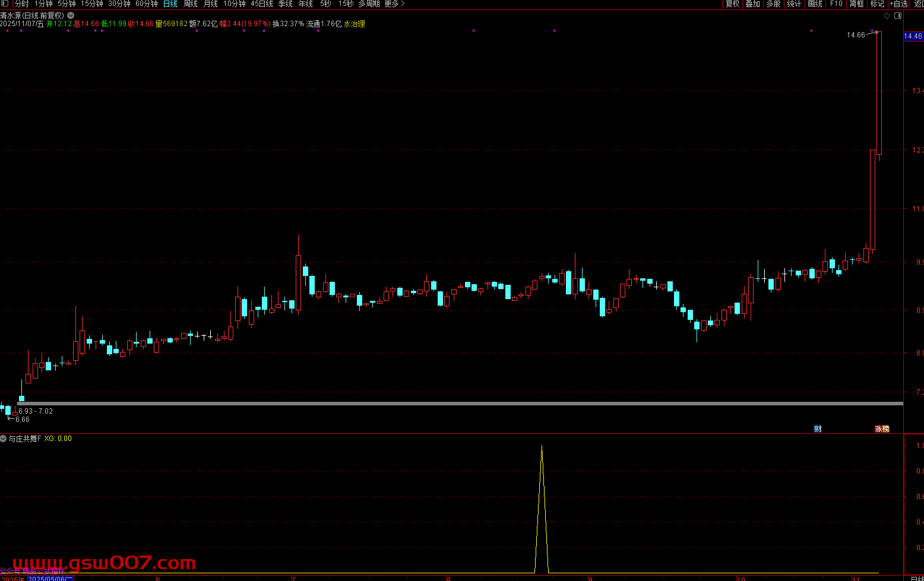Open the 画线 drawing tools
Screen dimensions: 924x581
pos(815,4)
